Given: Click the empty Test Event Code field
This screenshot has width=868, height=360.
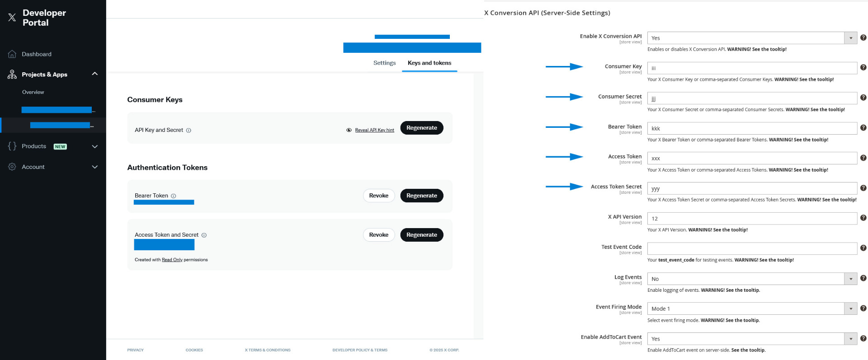Looking at the screenshot, I should pos(752,248).
